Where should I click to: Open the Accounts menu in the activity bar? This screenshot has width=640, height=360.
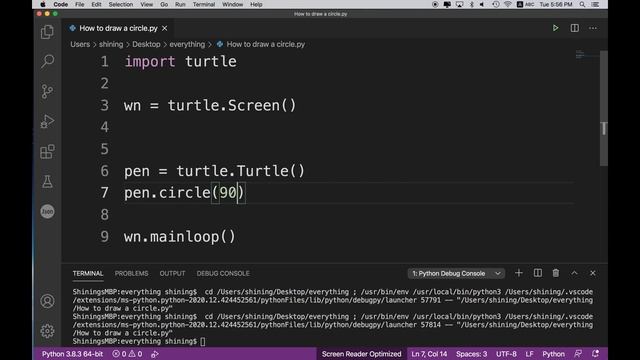click(47, 301)
